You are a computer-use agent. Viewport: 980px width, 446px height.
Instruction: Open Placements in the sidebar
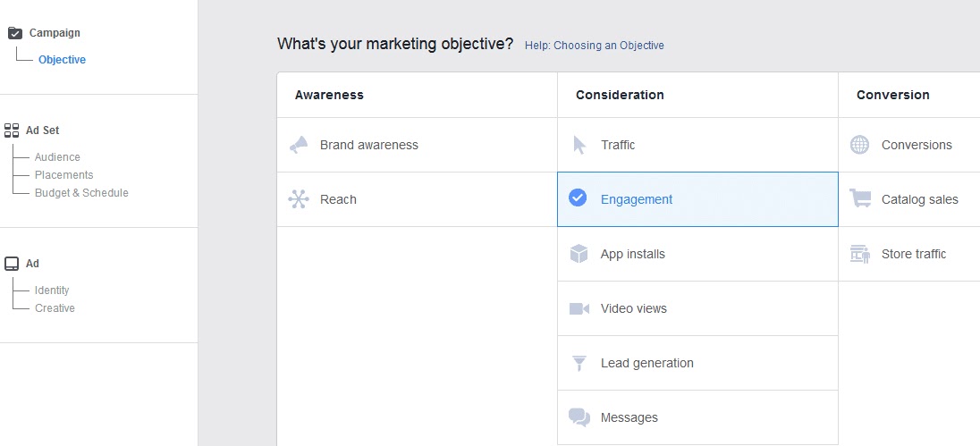tap(63, 175)
